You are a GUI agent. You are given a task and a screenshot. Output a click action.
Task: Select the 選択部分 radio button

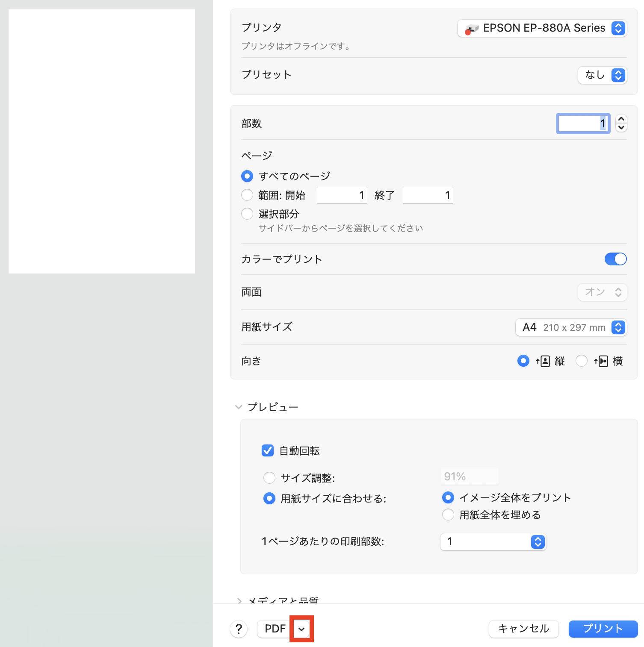tap(247, 214)
